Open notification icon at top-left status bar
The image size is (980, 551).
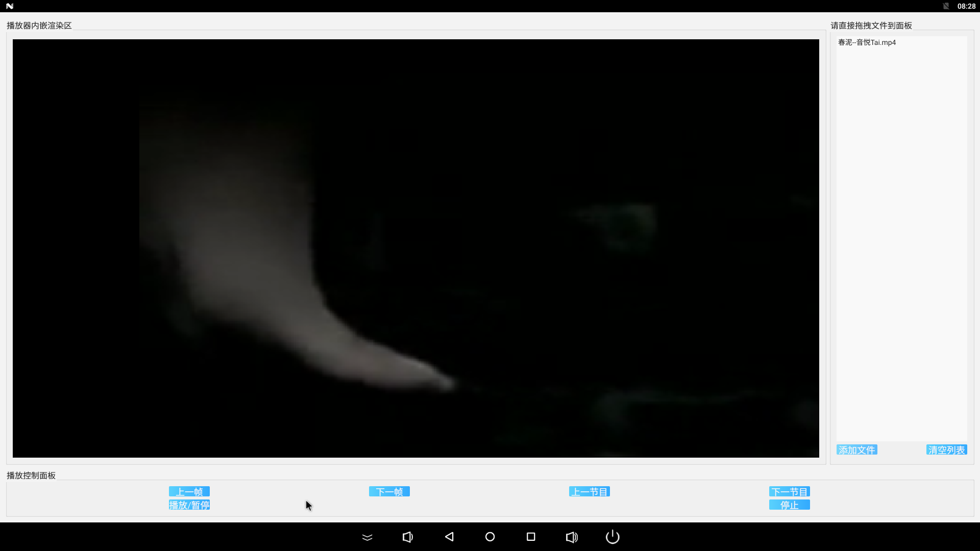tap(10, 6)
